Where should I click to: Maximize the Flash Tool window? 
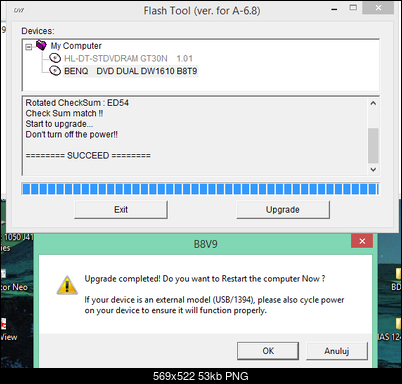tap(353, 8)
